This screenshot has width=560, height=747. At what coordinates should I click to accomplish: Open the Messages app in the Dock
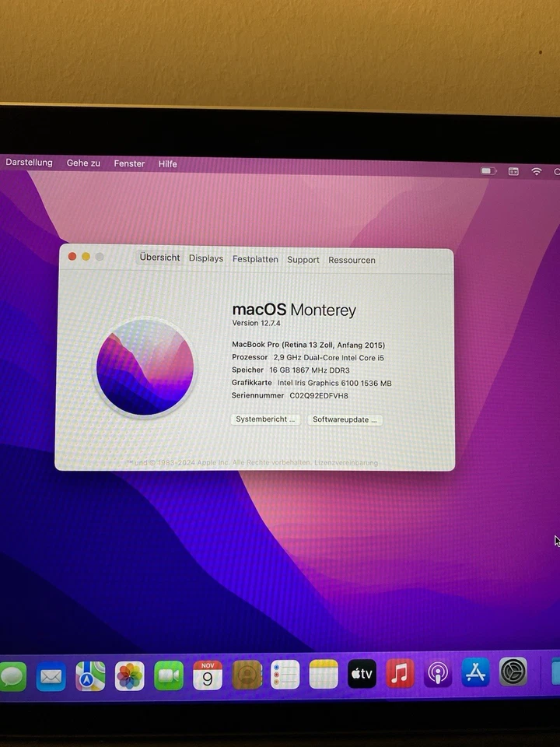[x=12, y=675]
